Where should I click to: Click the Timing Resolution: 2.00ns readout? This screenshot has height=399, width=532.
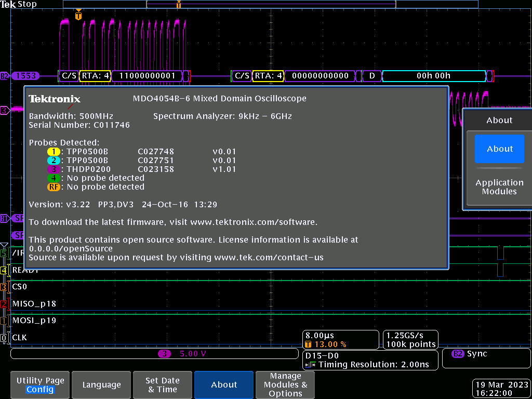click(x=374, y=365)
